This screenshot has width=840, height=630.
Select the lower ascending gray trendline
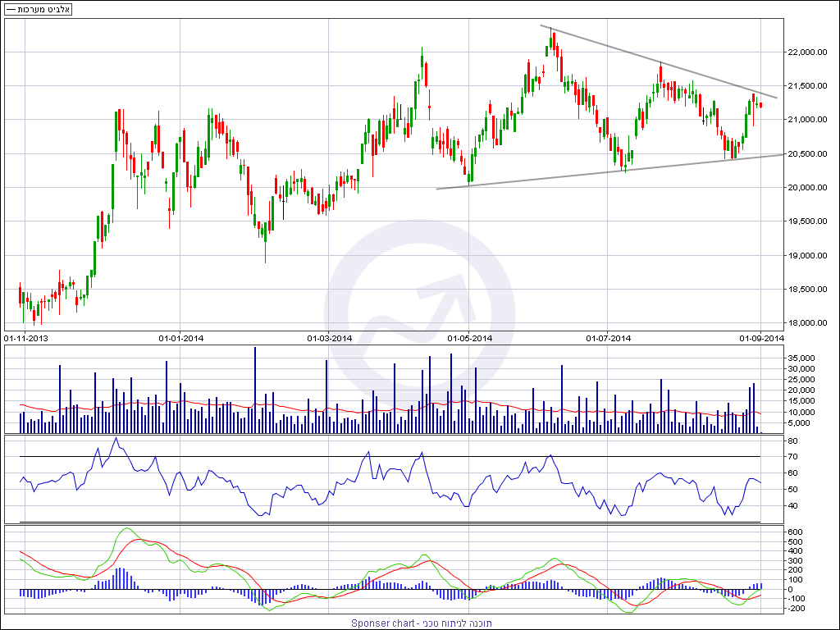607,171
